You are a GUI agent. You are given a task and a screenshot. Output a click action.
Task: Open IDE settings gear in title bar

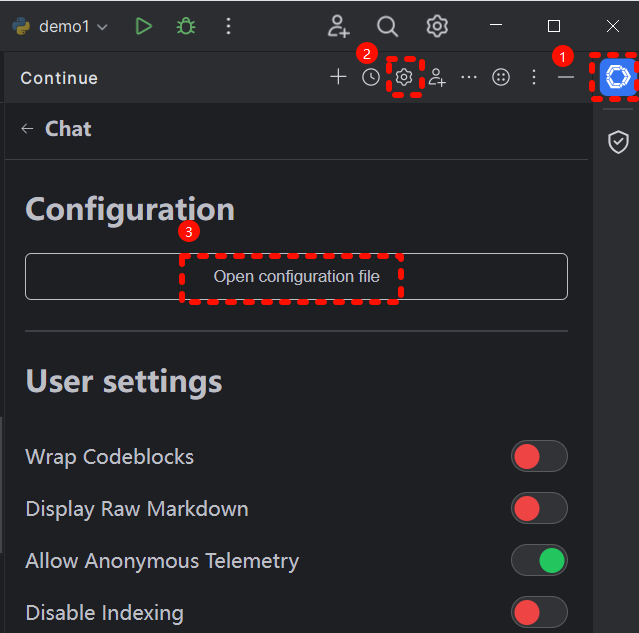[437, 26]
